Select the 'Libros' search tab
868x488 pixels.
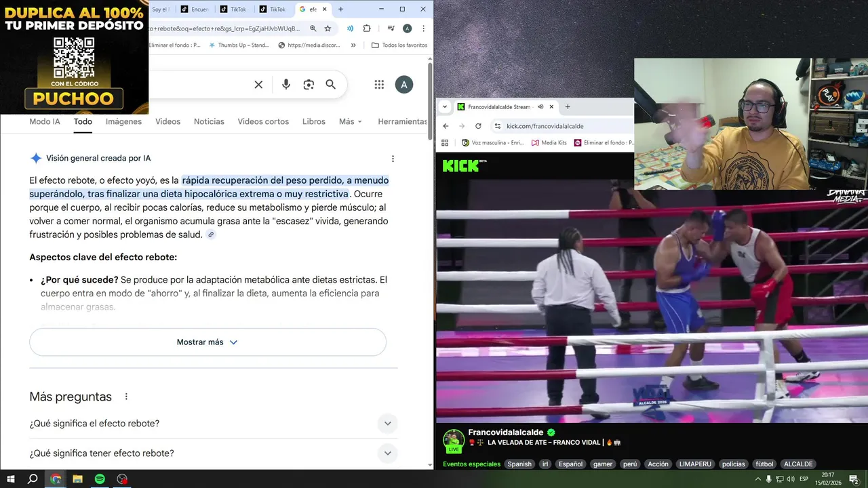click(x=314, y=121)
